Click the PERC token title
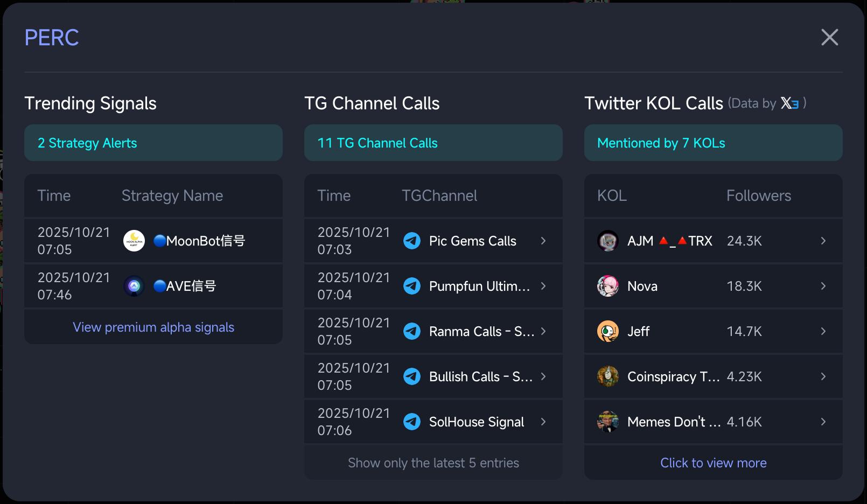 point(52,38)
